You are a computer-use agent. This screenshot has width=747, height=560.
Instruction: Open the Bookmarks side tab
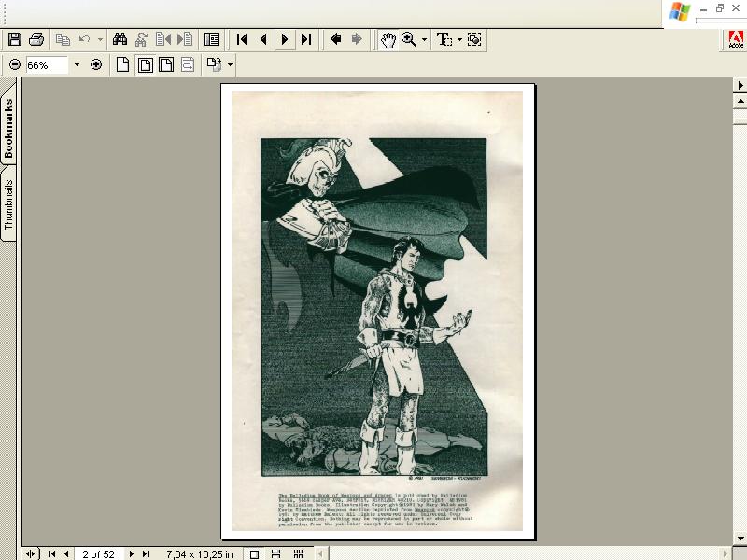pyautogui.click(x=8, y=129)
